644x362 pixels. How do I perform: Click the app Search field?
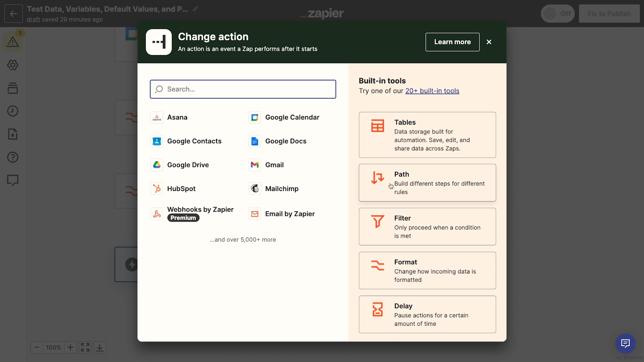[243, 89]
